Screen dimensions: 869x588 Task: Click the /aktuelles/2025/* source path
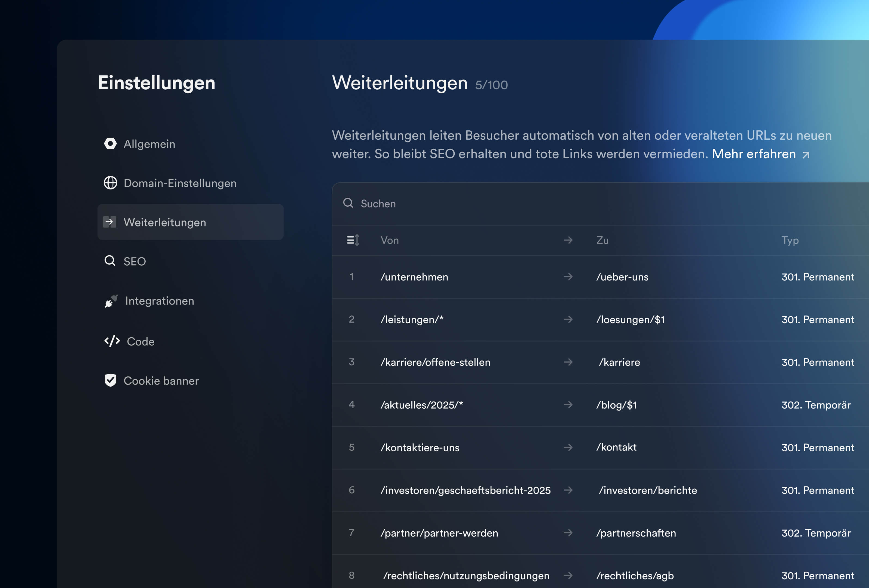pyautogui.click(x=422, y=405)
